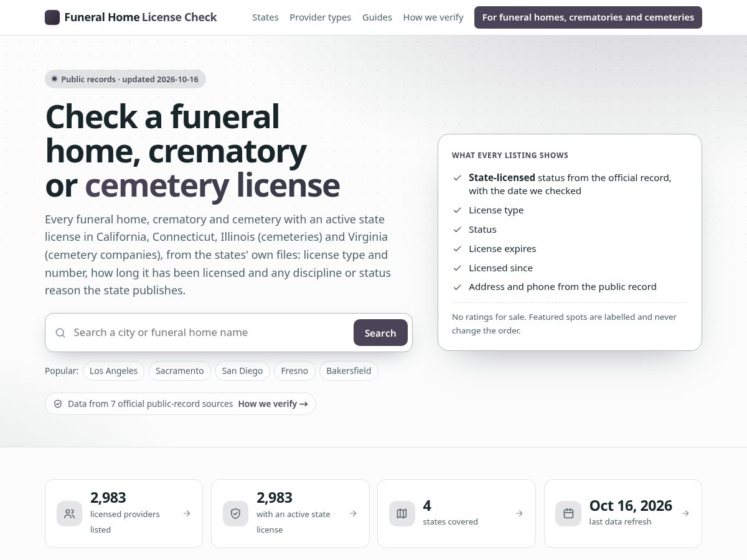Image resolution: width=747 pixels, height=560 pixels.
Task: Open the 2,983 licensed providers listed card
Action: point(124,513)
